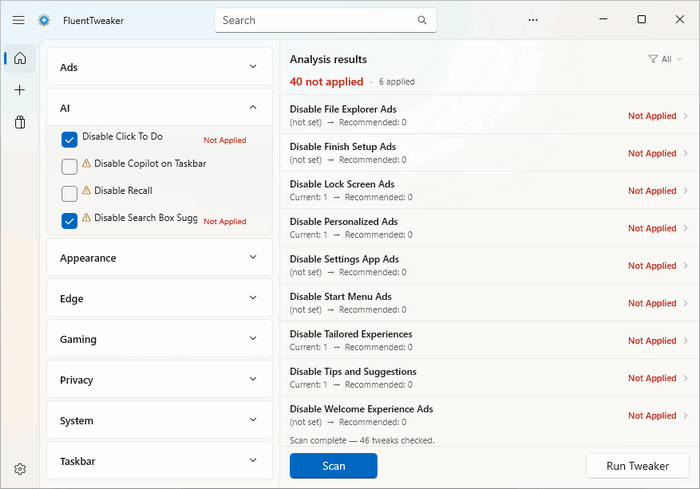Open the three-dot more options menu
700x489 pixels.
point(533,20)
